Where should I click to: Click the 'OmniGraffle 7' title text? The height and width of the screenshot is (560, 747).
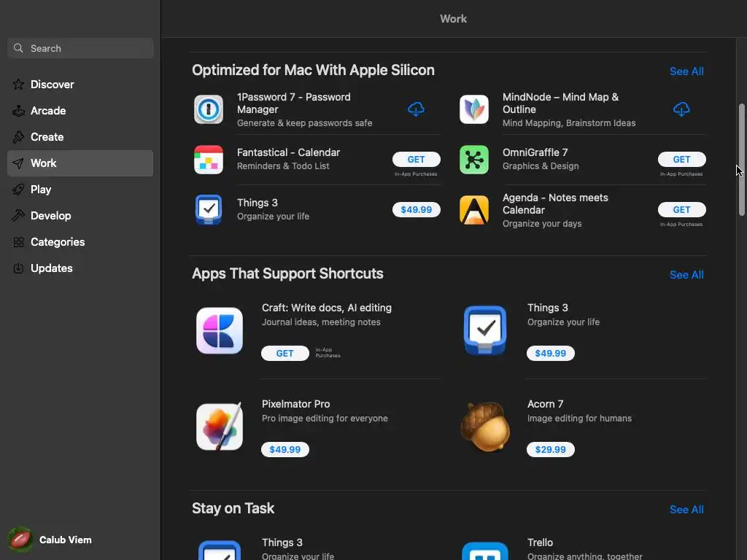(535, 152)
